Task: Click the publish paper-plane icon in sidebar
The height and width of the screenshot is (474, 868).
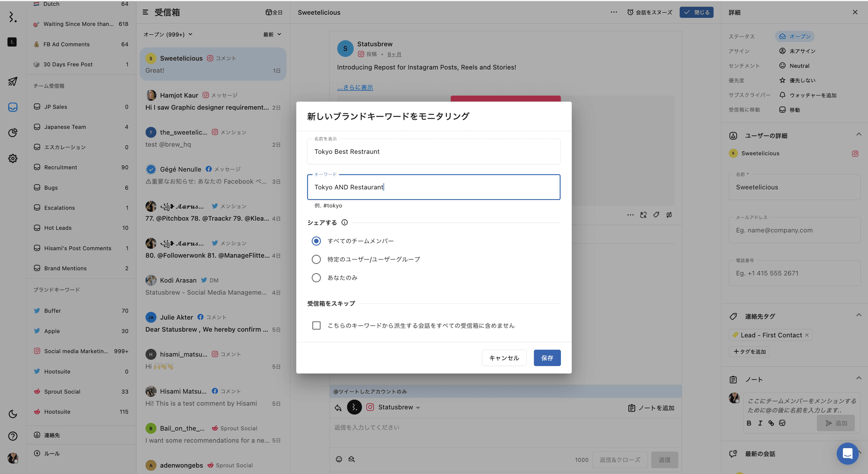Action: (13, 82)
